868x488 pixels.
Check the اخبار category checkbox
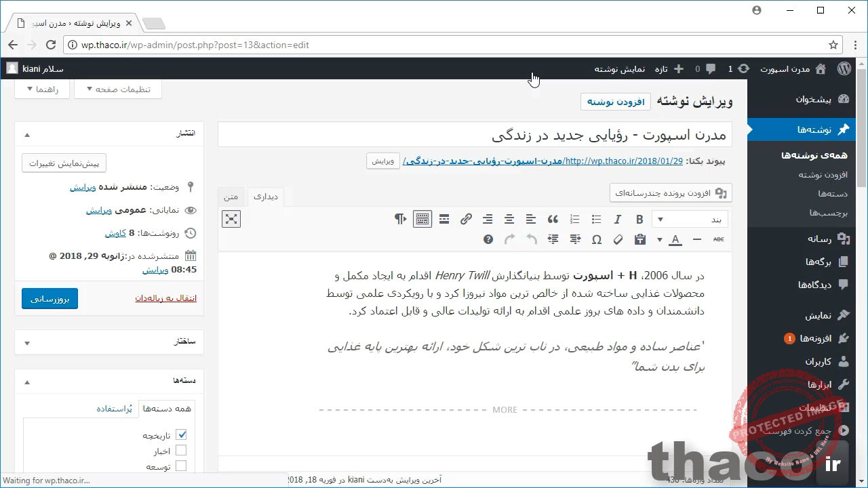[181, 450]
